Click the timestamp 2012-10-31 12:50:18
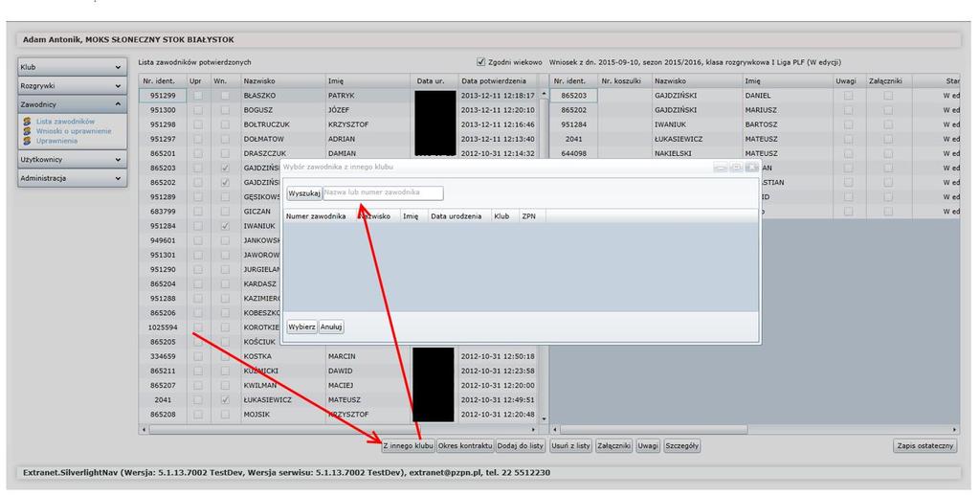Viewport: 980px width, 496px height. 498,356
